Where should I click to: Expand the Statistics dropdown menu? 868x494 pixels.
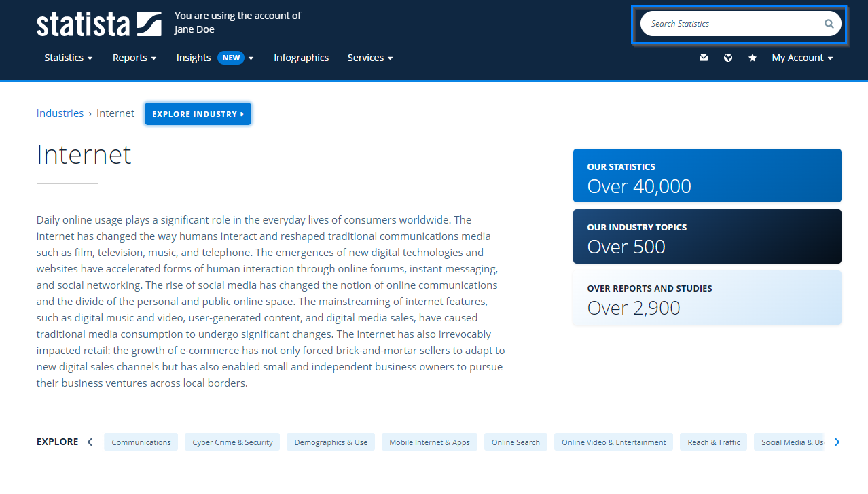pyautogui.click(x=68, y=58)
